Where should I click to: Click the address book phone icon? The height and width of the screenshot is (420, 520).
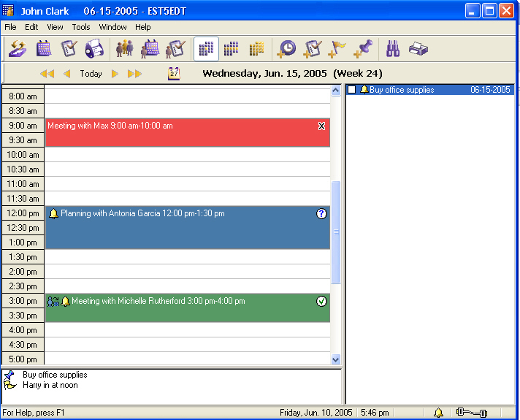click(94, 49)
